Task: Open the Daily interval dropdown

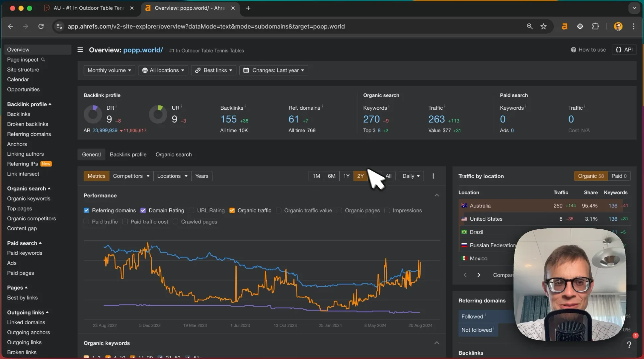Action: (411, 176)
